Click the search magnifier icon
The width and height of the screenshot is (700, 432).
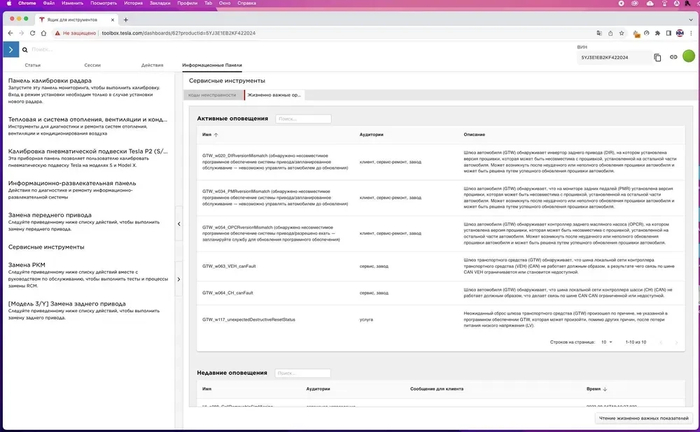[26, 49]
